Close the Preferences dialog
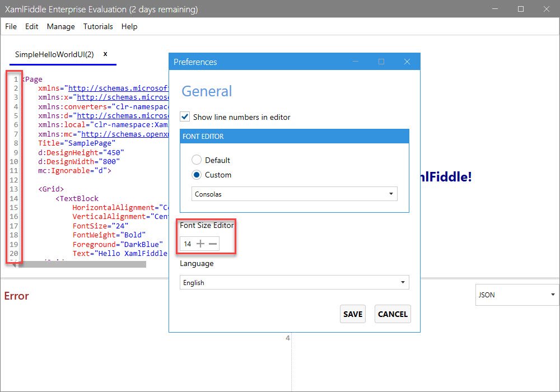Screen dimensions: 560x392 click(407, 62)
